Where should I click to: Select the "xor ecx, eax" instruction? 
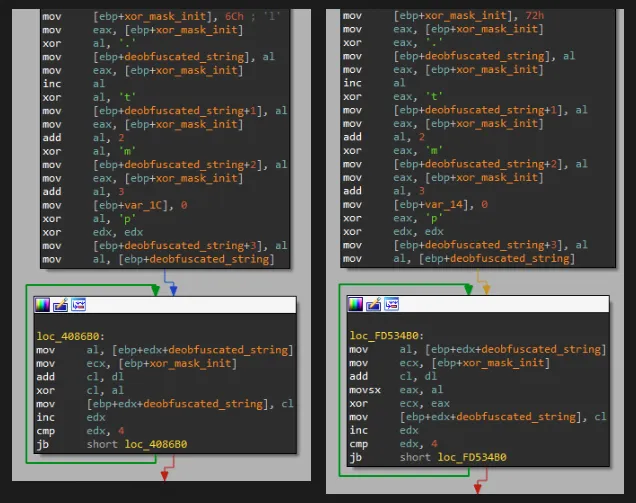399,403
